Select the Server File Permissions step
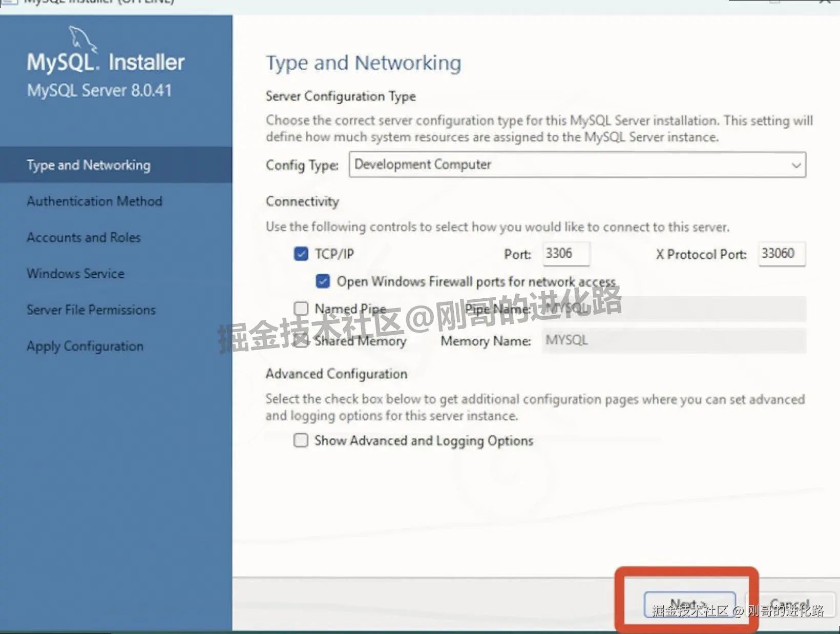The width and height of the screenshot is (840, 634). click(x=91, y=310)
